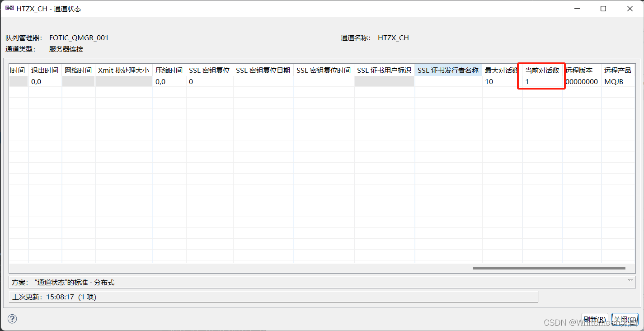Image resolution: width=644 pixels, height=331 pixels.
Task: Click the 当前对话数 column header
Action: coord(542,70)
